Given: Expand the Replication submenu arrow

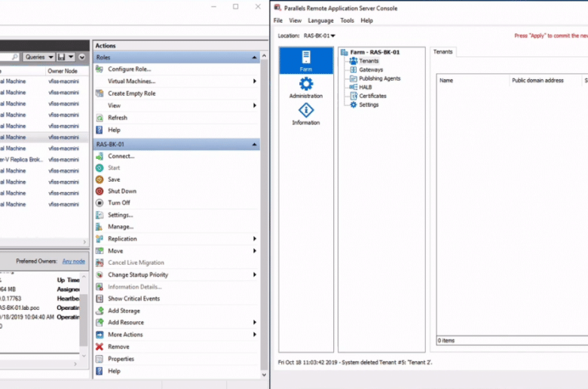Looking at the screenshot, I should (x=255, y=238).
